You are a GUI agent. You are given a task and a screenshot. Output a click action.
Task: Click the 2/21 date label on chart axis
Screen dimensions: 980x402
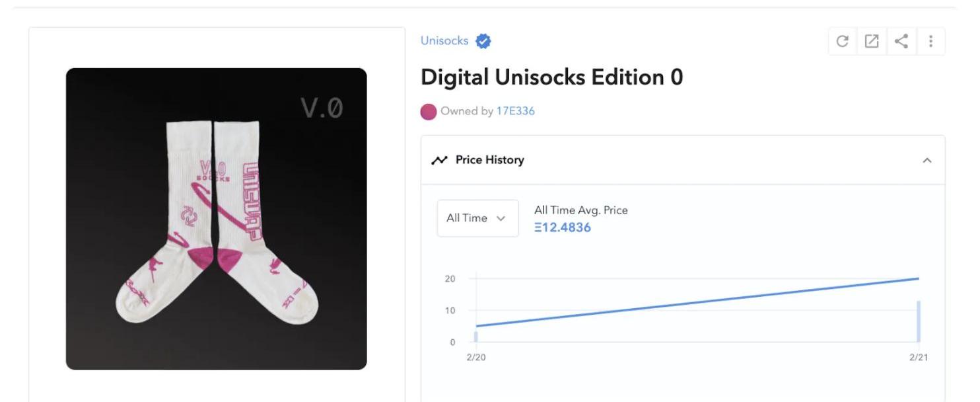tap(918, 358)
